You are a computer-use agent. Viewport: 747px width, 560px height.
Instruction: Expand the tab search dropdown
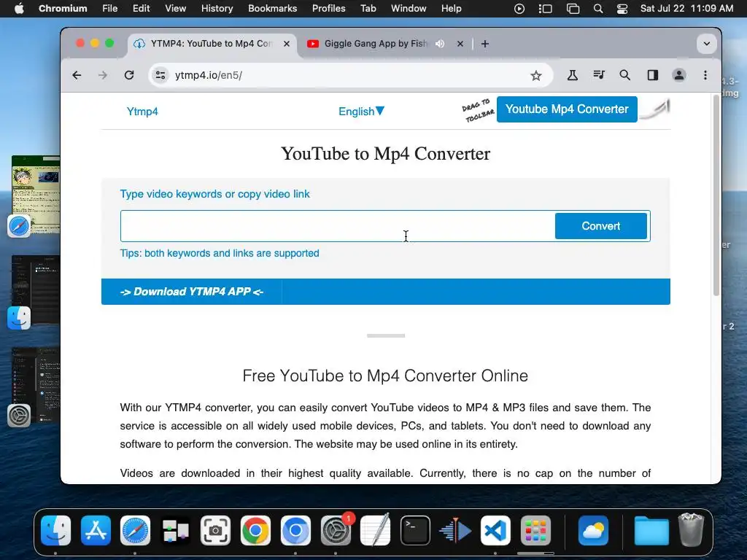(x=706, y=44)
